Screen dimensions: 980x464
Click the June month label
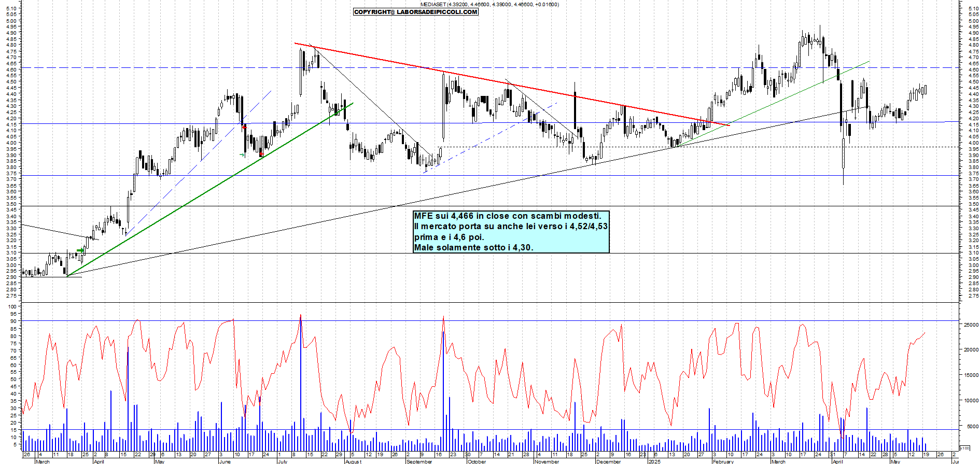pyautogui.click(x=224, y=461)
